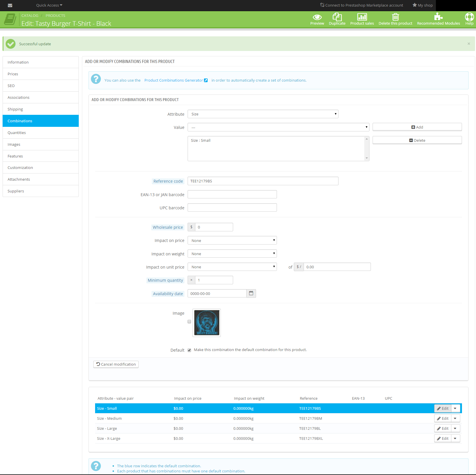The image size is (476, 475).
Task: Uncheck the default combination checkbox
Action: coord(189,350)
